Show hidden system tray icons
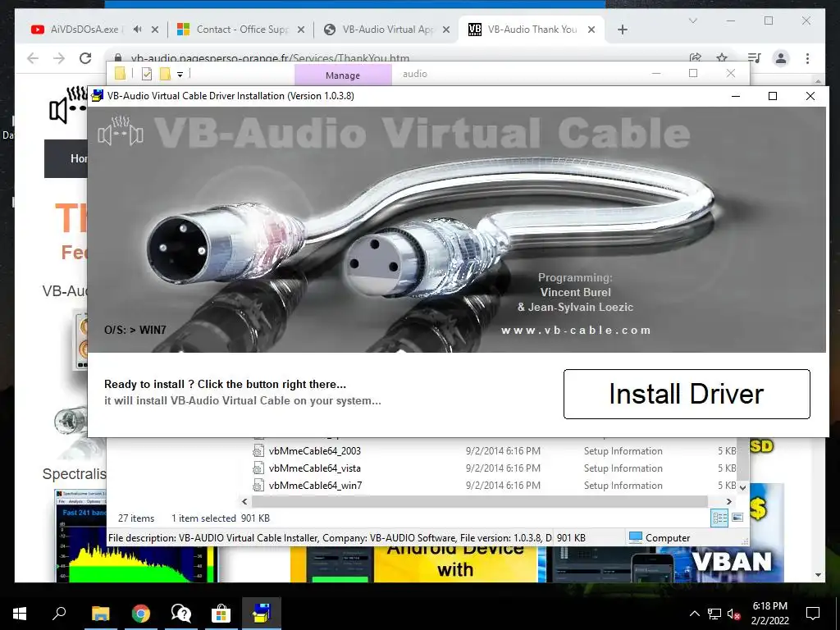 pyautogui.click(x=694, y=614)
